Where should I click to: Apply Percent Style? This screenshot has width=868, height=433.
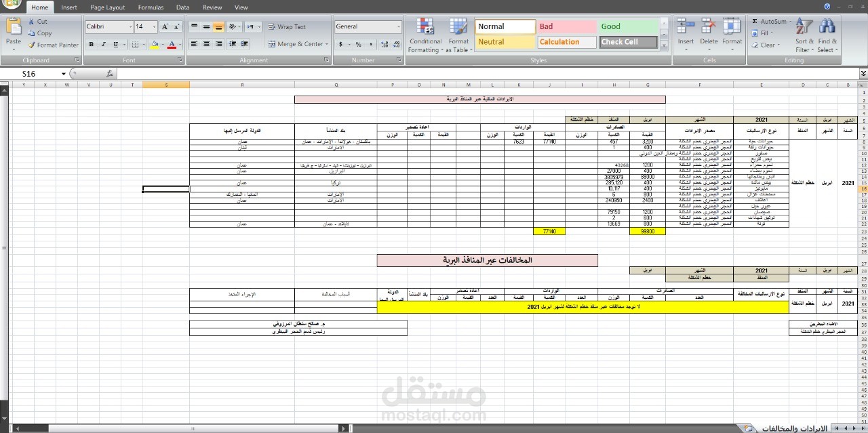(x=359, y=45)
